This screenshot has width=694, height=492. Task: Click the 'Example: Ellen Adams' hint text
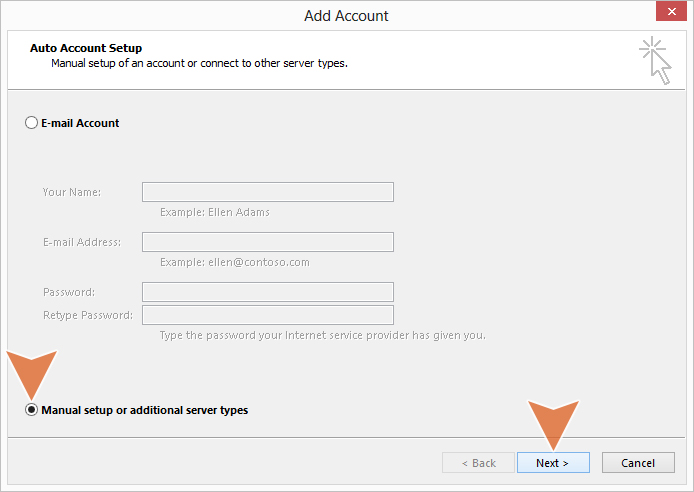(215, 212)
